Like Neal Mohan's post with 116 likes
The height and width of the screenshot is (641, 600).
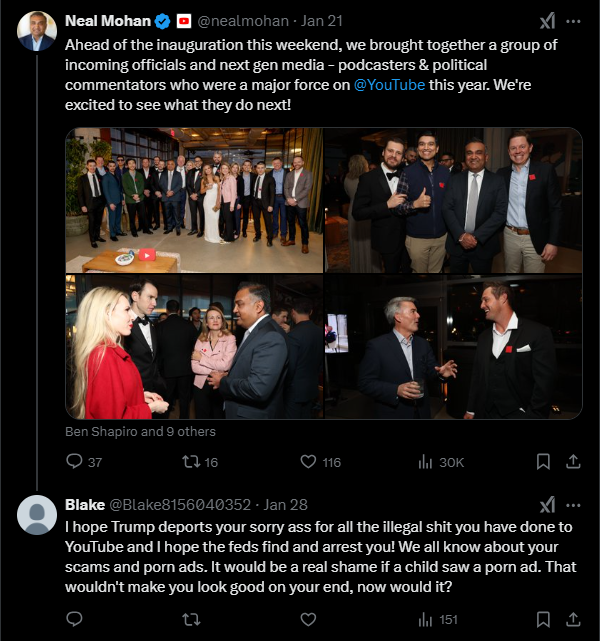pyautogui.click(x=308, y=462)
